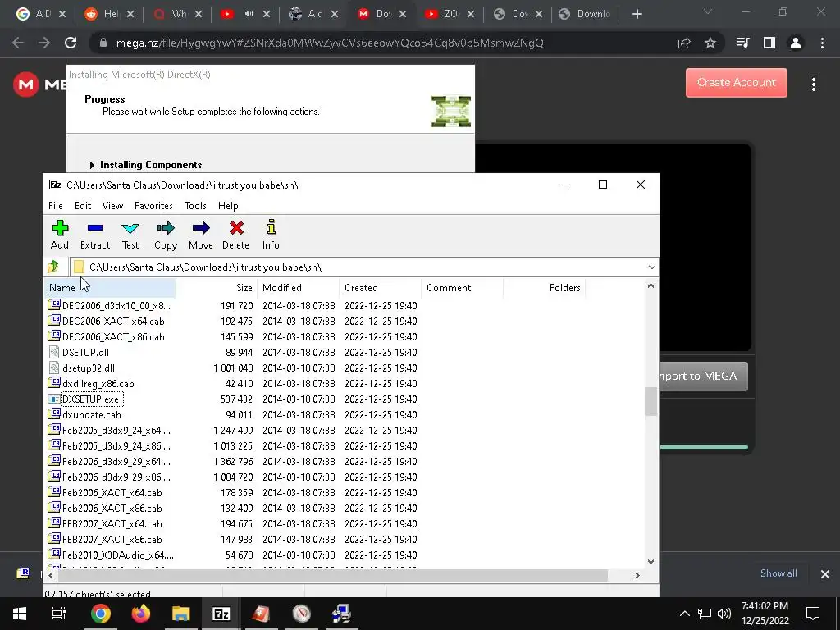
Task: Click the Comment column header
Action: [463, 288]
